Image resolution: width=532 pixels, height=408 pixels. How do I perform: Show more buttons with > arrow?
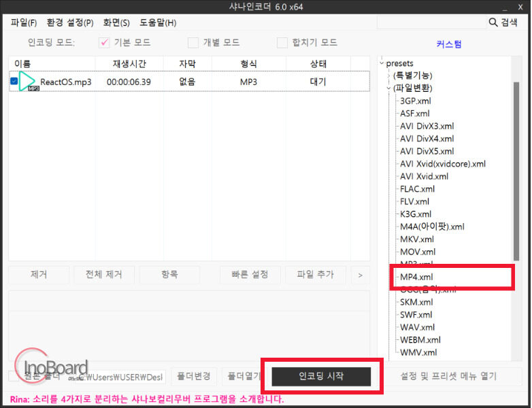[361, 275]
